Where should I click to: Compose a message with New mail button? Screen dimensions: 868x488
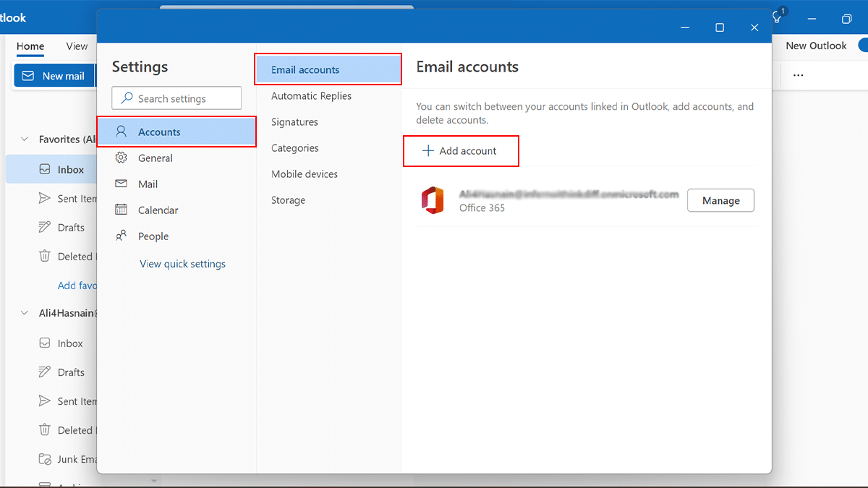click(x=54, y=76)
